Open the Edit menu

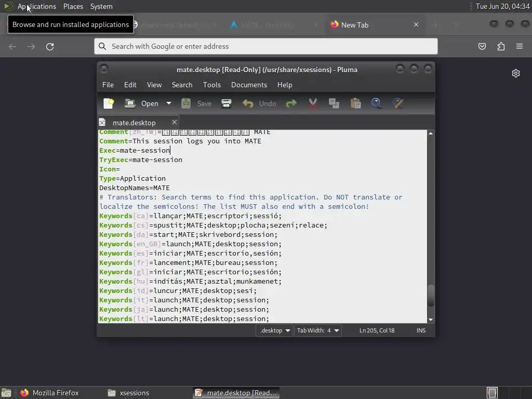coord(130,85)
